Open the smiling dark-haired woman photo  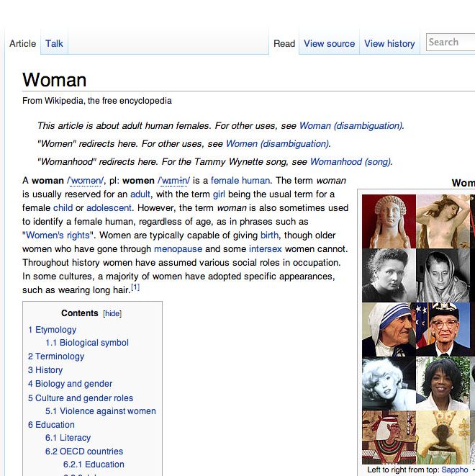pyautogui.click(x=443, y=383)
